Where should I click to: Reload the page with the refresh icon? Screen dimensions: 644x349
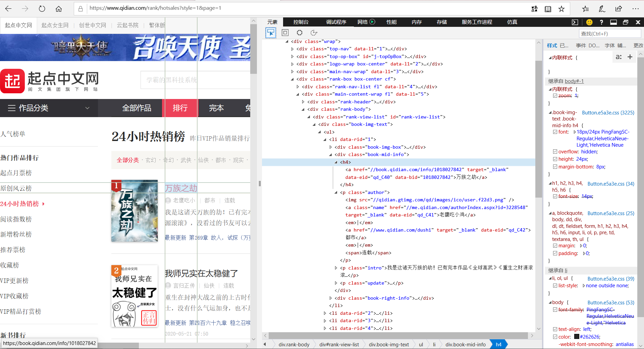42,9
